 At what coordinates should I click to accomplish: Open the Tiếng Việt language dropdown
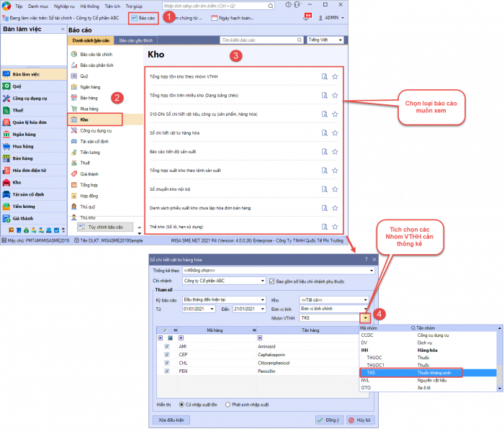tap(325, 40)
